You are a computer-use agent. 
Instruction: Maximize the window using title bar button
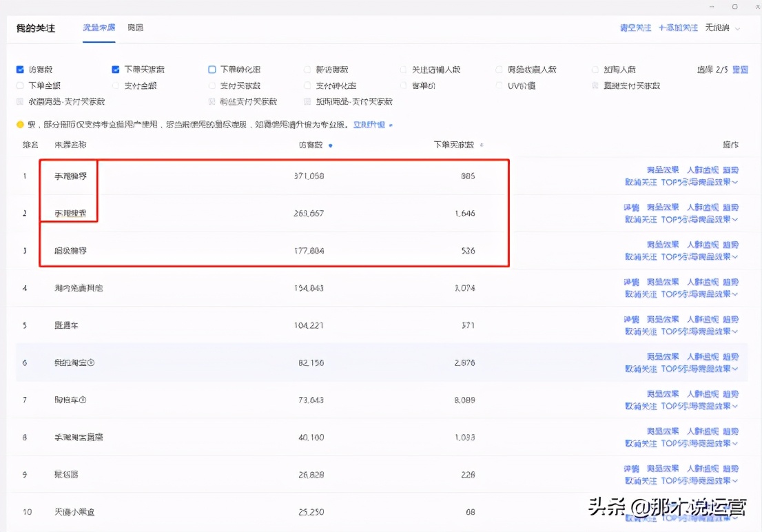point(734,7)
